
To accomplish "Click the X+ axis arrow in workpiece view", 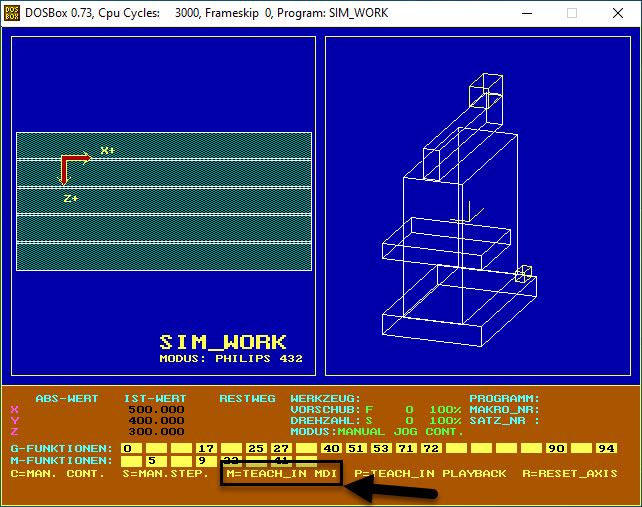I will click(76, 159).
